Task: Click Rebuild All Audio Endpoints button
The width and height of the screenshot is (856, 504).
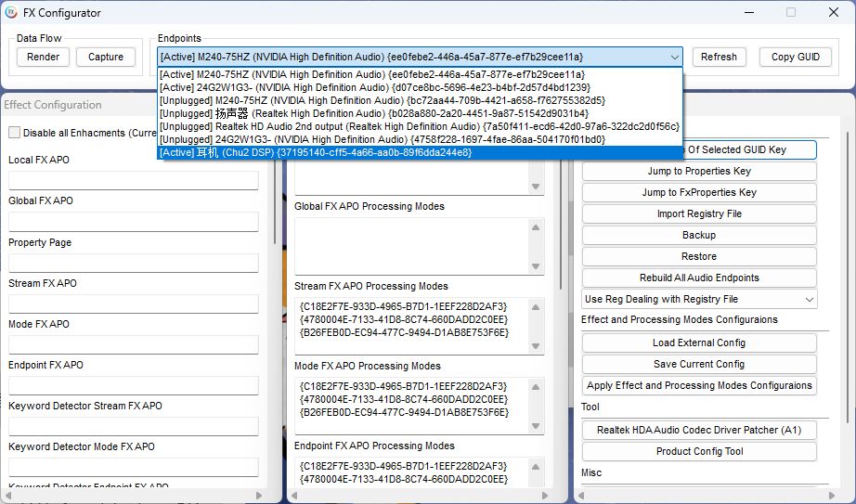Action: tap(699, 278)
